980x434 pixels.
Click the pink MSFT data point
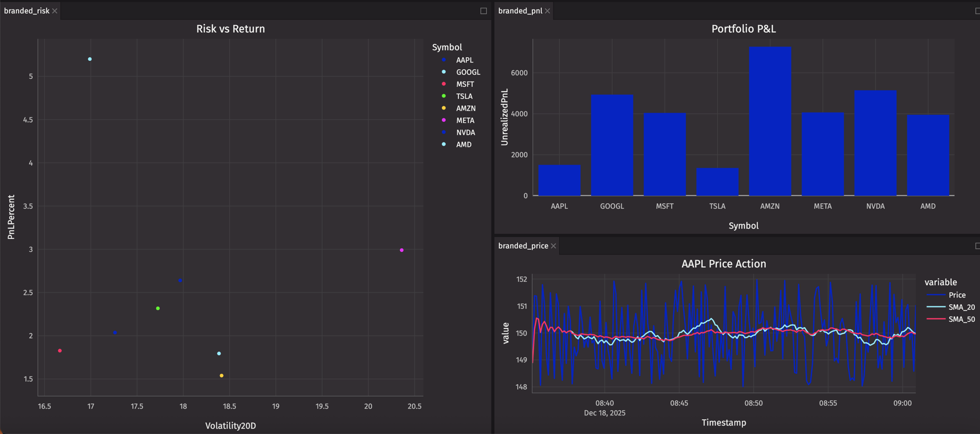click(x=60, y=351)
